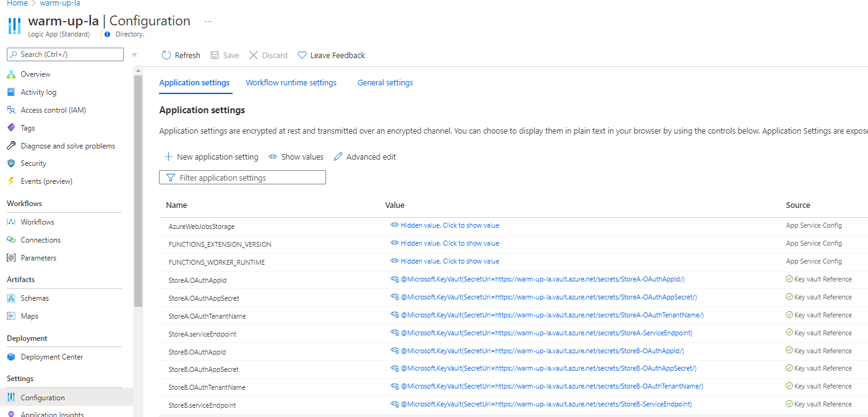Screen dimensions: 868x417
Task: Click the Leave Feedback heart icon
Action: tap(302, 55)
